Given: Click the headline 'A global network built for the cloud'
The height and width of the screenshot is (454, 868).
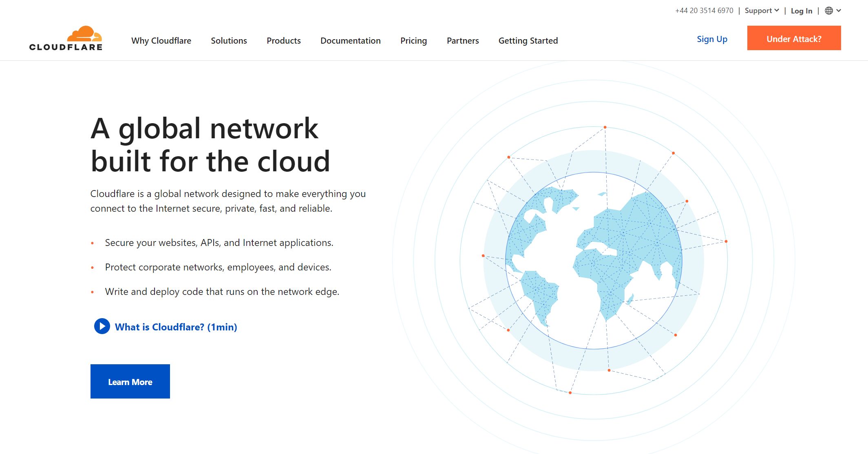Looking at the screenshot, I should click(x=210, y=145).
